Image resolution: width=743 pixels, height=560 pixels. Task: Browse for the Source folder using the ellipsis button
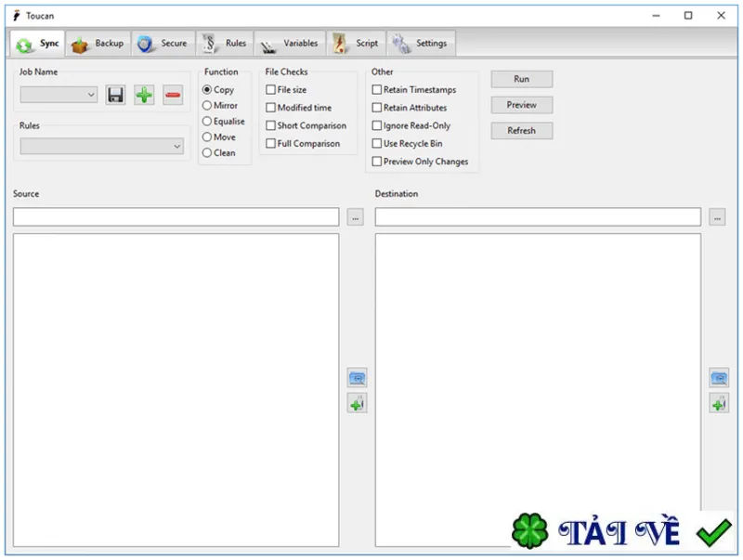pos(356,217)
